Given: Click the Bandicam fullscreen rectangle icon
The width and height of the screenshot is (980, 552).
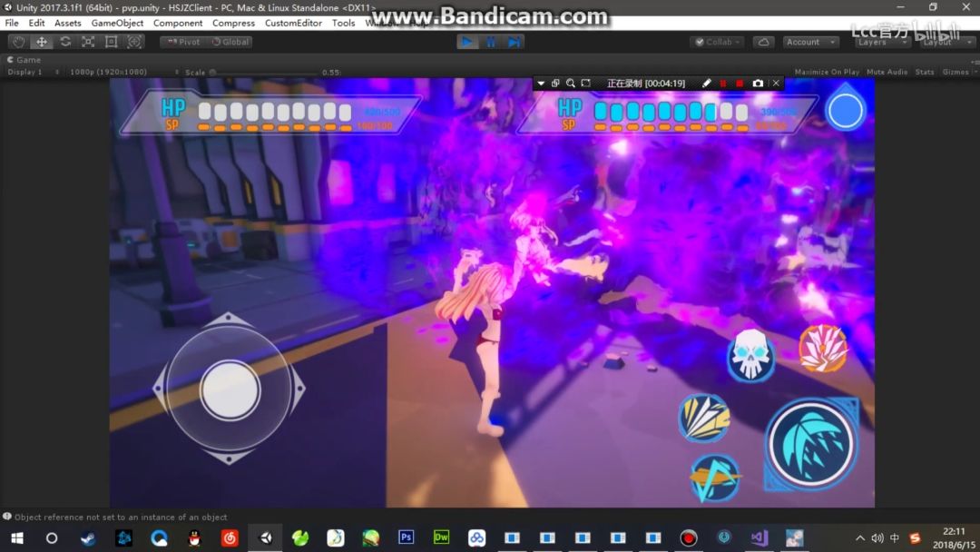Looking at the screenshot, I should 585,84.
